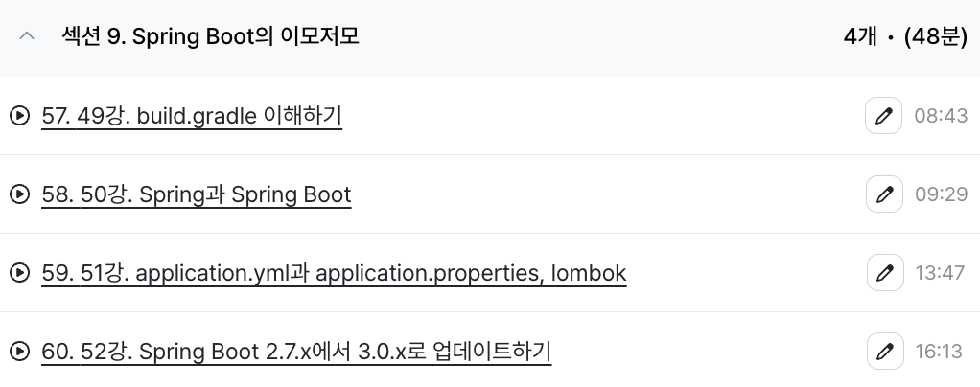Click the play icon for lecture 59
Screen dimensions: 980x387
click(19, 273)
